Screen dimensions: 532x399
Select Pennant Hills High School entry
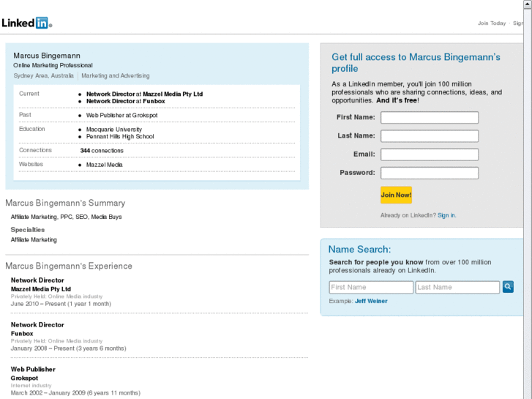tap(120, 136)
